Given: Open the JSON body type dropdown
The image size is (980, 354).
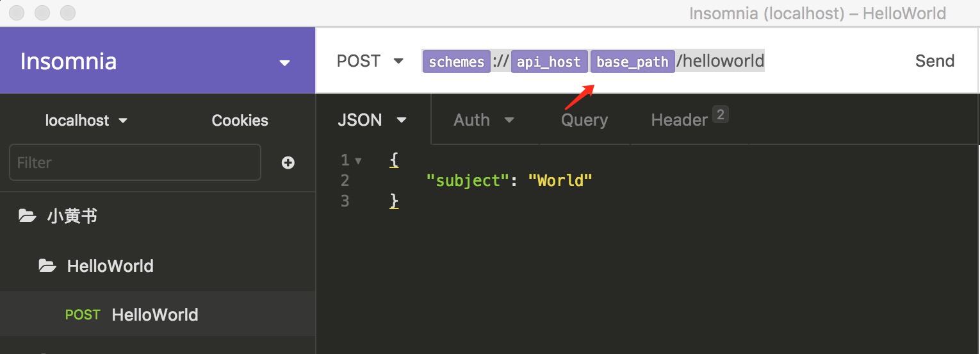Looking at the screenshot, I should pos(372,120).
